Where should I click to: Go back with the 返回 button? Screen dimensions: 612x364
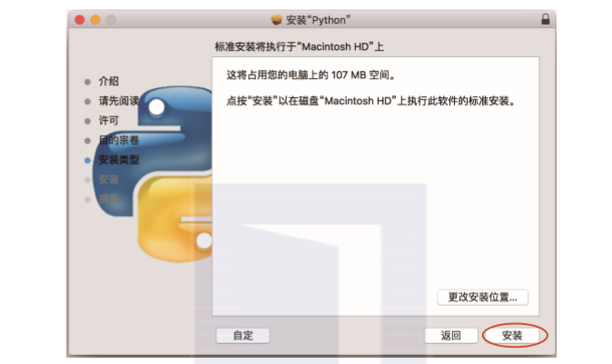pyautogui.click(x=450, y=336)
